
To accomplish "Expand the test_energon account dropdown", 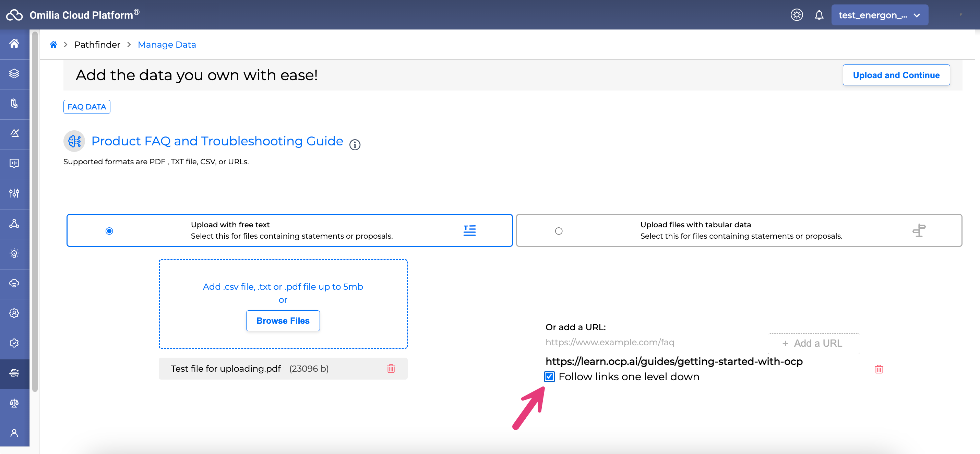I will click(880, 15).
